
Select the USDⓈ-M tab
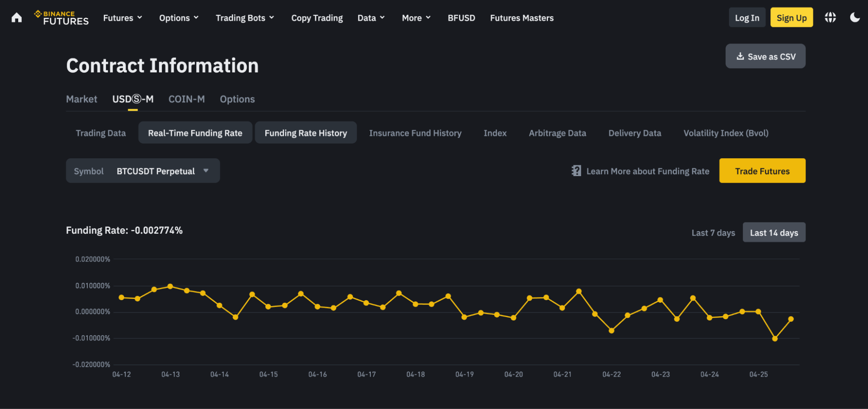(x=133, y=99)
